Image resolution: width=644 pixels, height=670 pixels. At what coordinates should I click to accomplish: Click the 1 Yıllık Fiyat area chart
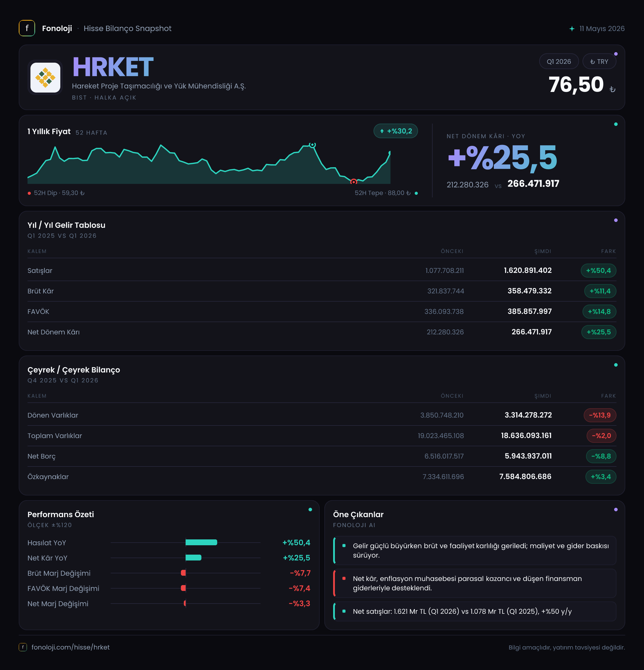[209, 164]
